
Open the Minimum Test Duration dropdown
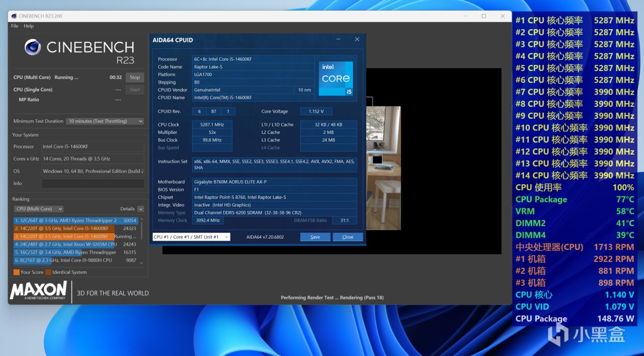pos(105,121)
